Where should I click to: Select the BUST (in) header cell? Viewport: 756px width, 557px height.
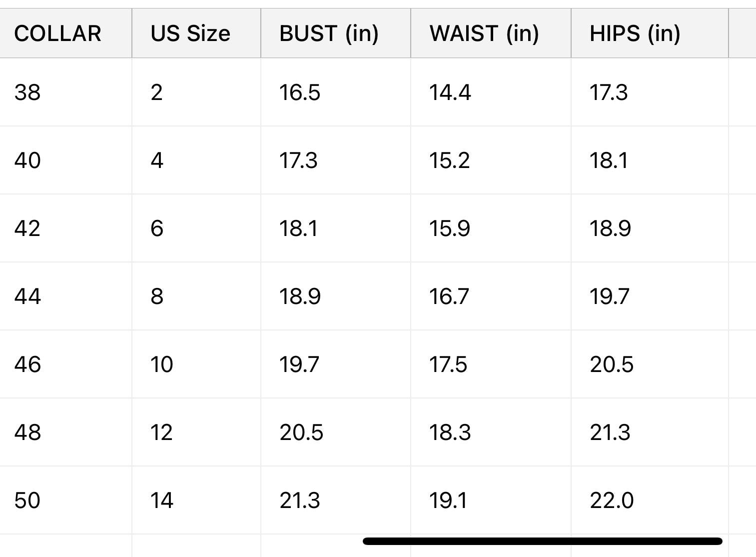[x=329, y=33]
